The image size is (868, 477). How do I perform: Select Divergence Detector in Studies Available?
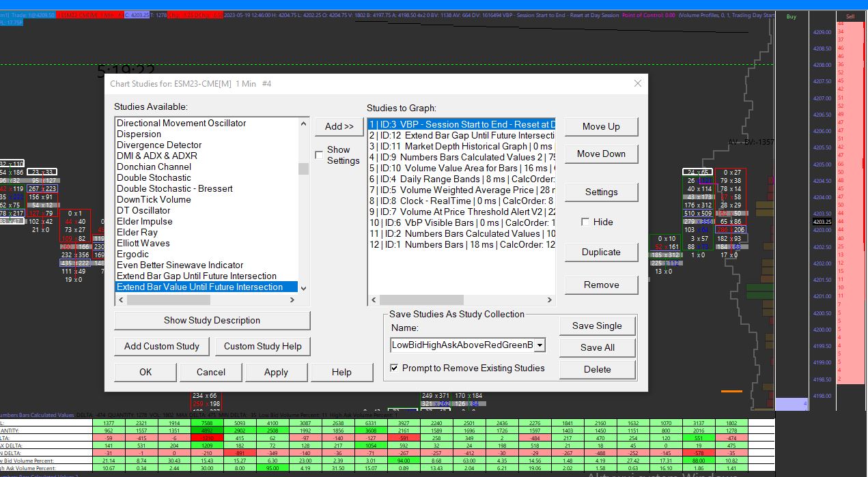[207, 145]
